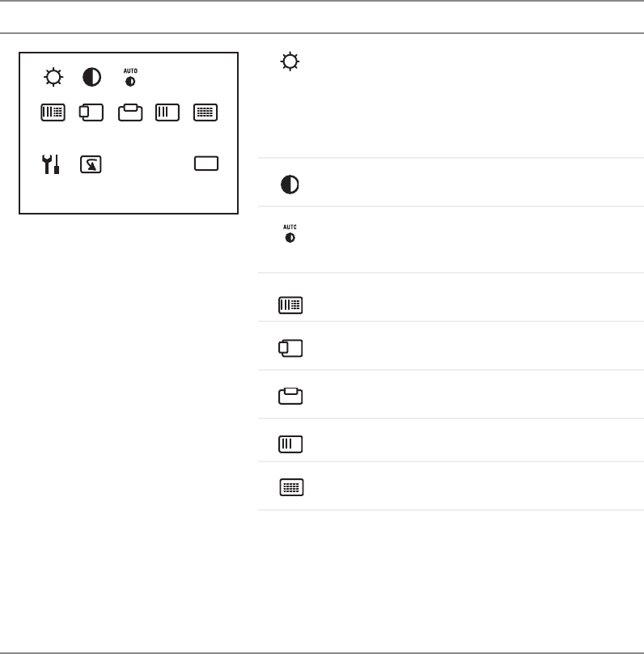Select the Brightness sun icon in the menu box
The height and width of the screenshot is (654, 644).
pyautogui.click(x=53, y=78)
